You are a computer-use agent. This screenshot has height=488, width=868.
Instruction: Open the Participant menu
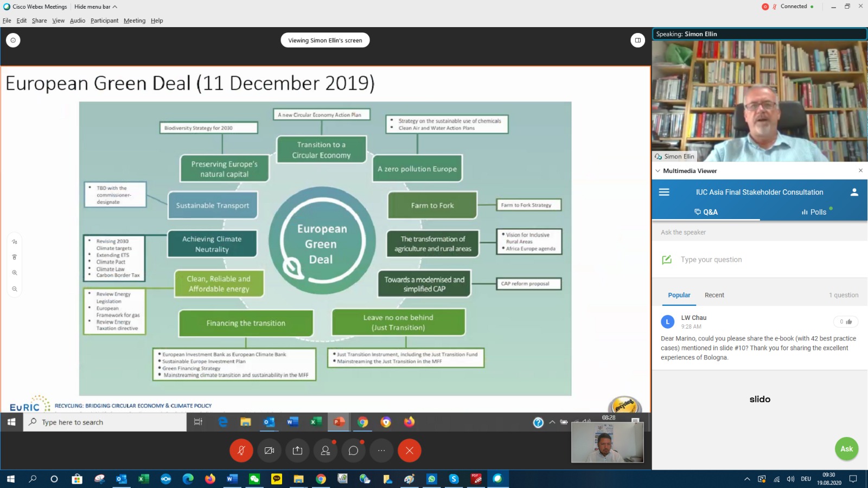(x=104, y=21)
